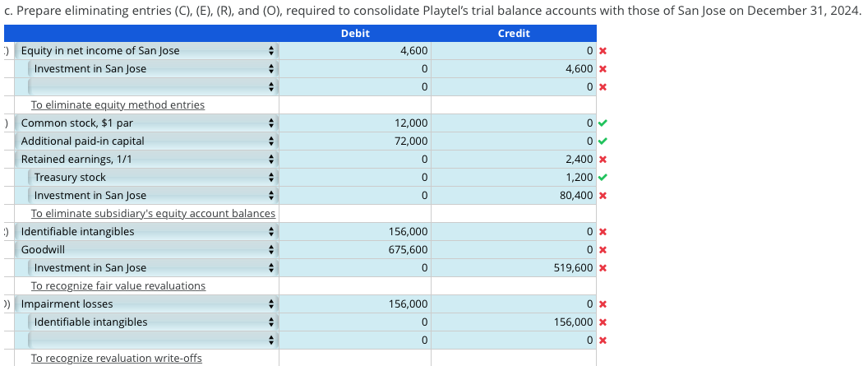The height and width of the screenshot is (366, 868).
Task: Click the green check beside Treasury stock row
Action: point(603,178)
